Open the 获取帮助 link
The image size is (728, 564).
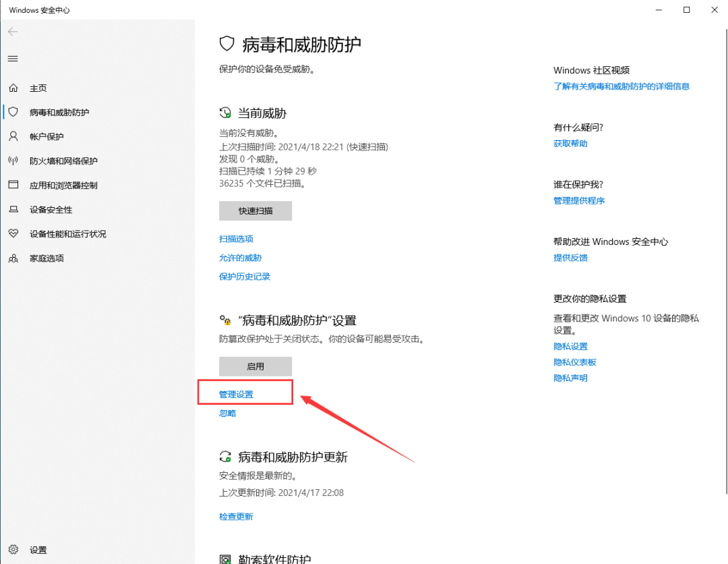click(570, 144)
